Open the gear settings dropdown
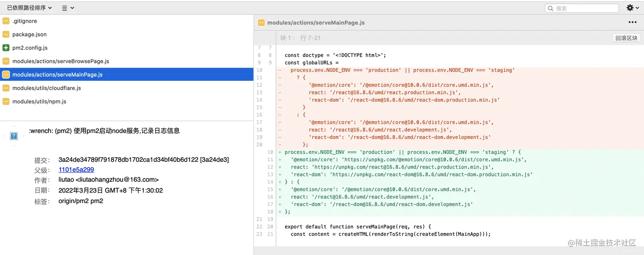 [x=632, y=8]
